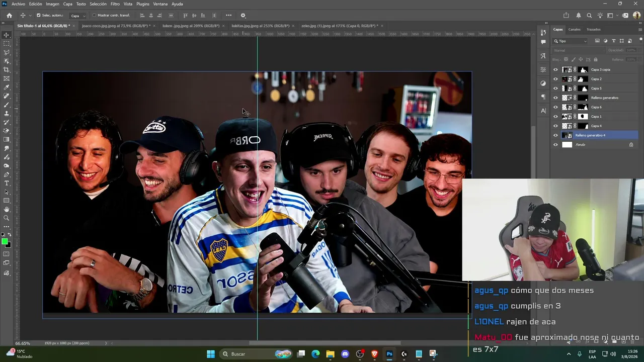Select the Relleno generativo layer name
This screenshot has height=362, width=644.
[605, 98]
